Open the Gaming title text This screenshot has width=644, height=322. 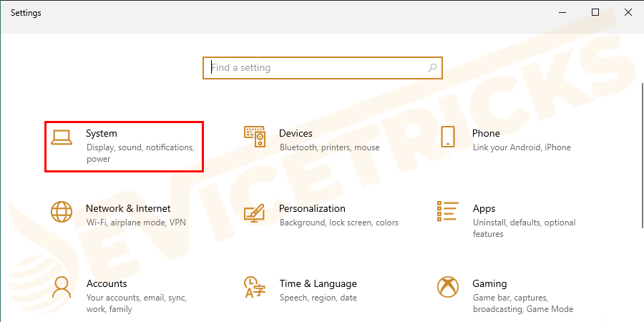pyautogui.click(x=489, y=283)
